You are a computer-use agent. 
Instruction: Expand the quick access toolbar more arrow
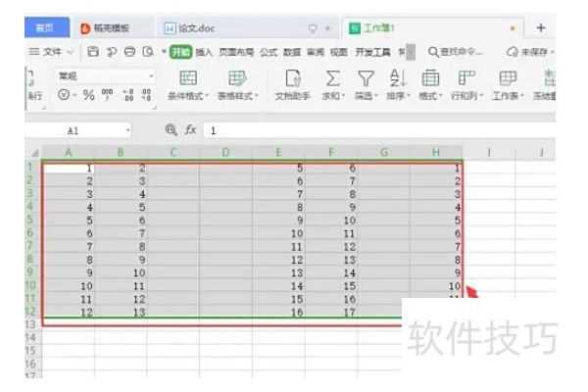(x=164, y=51)
